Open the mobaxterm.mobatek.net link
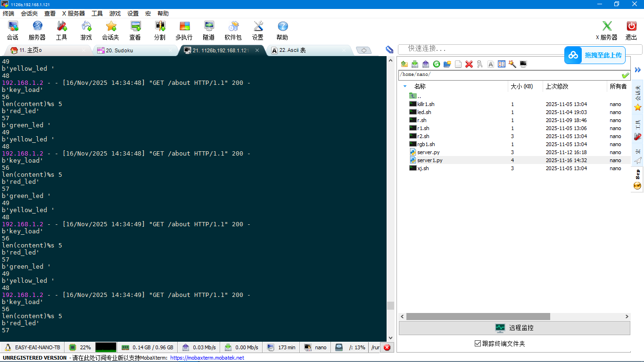Image resolution: width=644 pixels, height=362 pixels. click(x=207, y=358)
